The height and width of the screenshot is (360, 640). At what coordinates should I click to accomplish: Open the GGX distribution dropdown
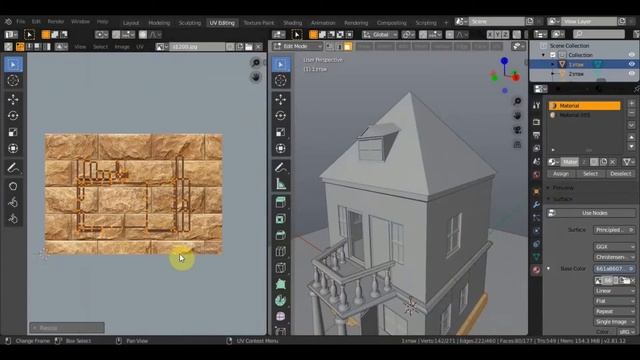pyautogui.click(x=614, y=247)
